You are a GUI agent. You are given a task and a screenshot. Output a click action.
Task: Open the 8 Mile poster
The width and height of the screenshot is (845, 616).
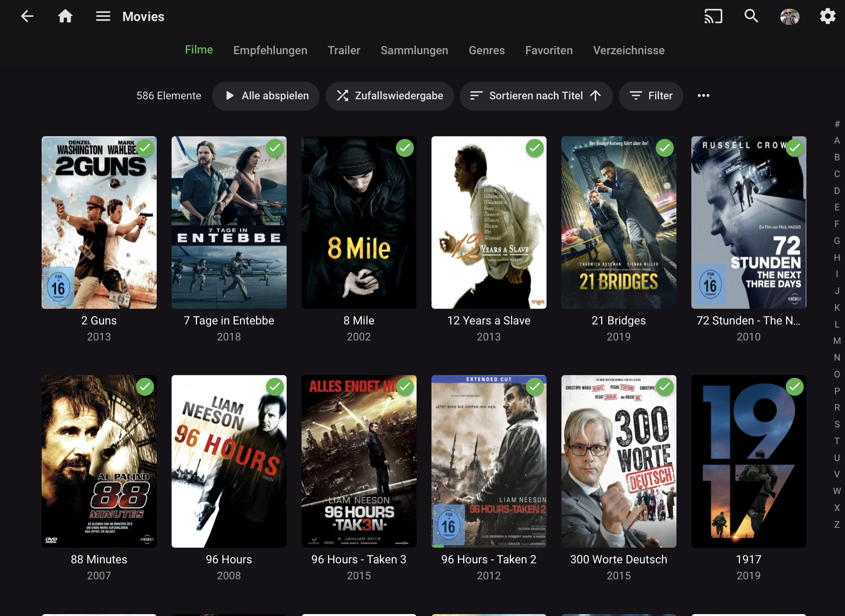(359, 223)
